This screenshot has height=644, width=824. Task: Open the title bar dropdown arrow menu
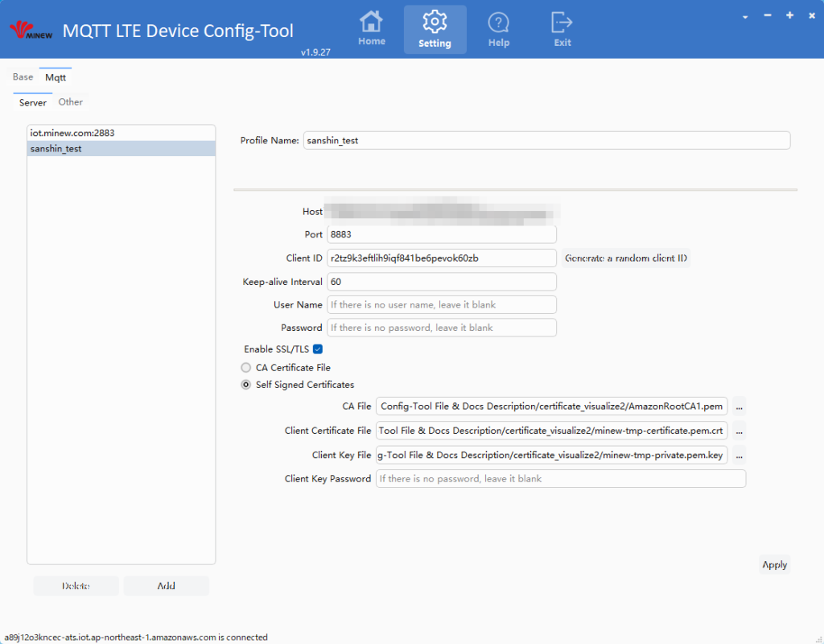pyautogui.click(x=745, y=16)
